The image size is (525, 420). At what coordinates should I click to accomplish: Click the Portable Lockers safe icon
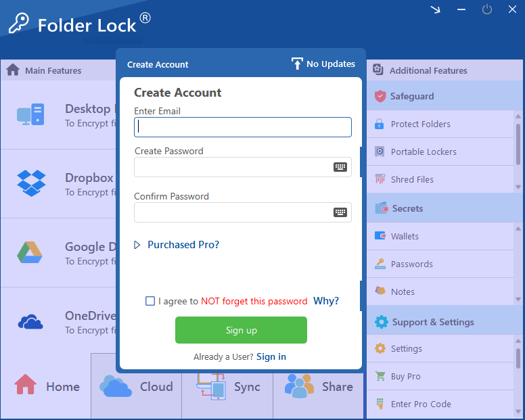pos(380,151)
